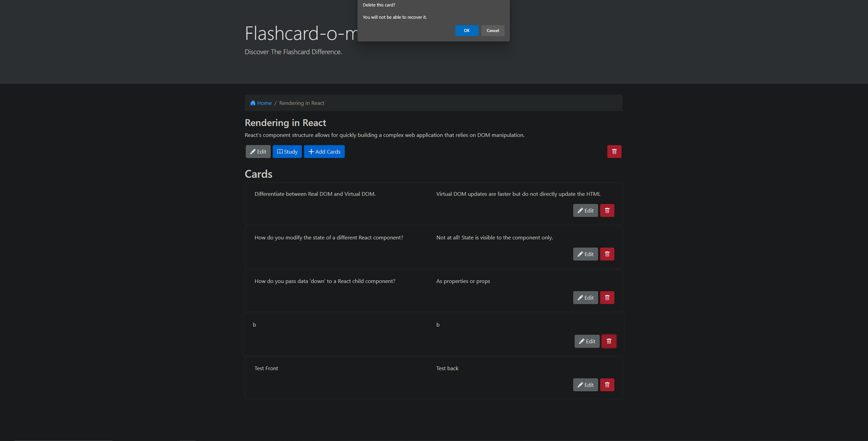
Task: Open the Study mode for the deck
Action: pos(287,152)
